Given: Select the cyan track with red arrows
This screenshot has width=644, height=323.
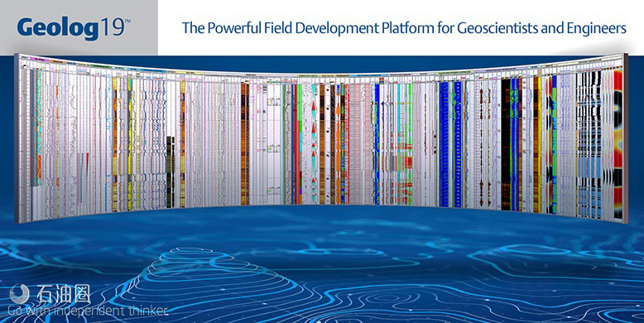Looking at the screenshot, I should point(314,144).
